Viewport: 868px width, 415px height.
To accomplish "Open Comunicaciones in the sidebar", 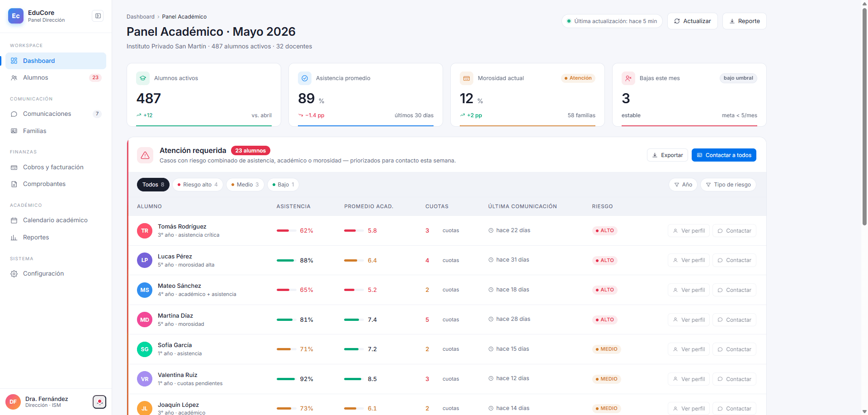I will click(x=56, y=114).
